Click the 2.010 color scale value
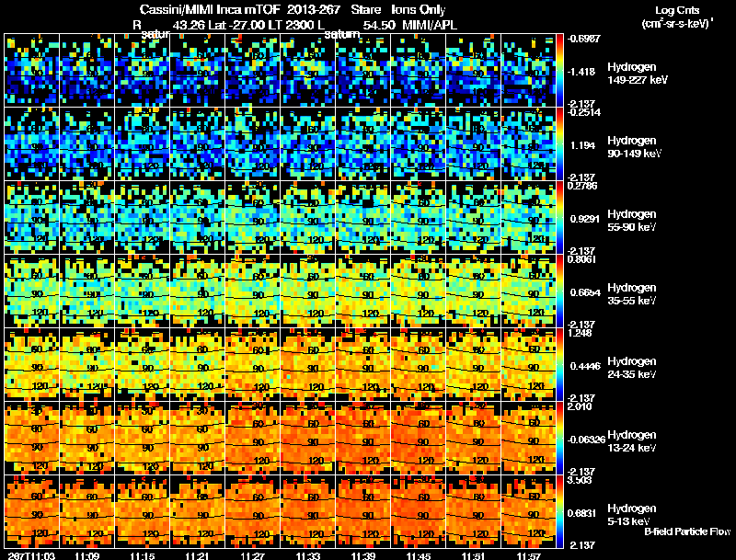Screen dimensions: 736x560 (x=580, y=406)
